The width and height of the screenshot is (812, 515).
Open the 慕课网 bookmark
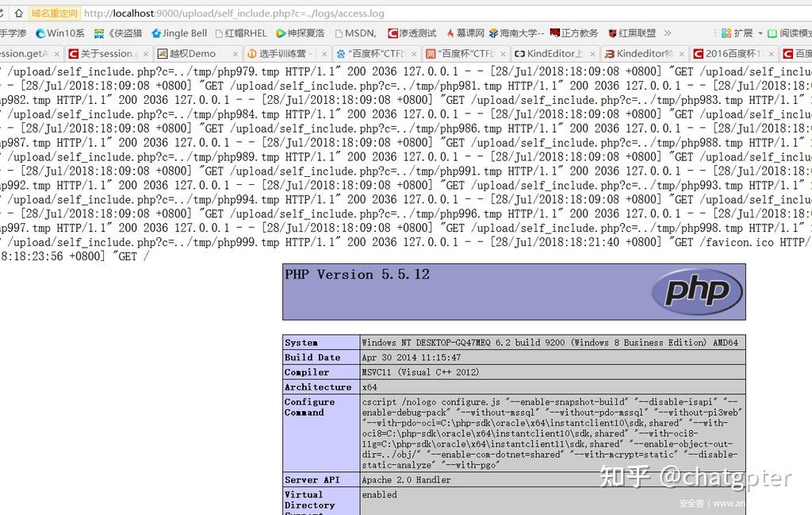465,33
